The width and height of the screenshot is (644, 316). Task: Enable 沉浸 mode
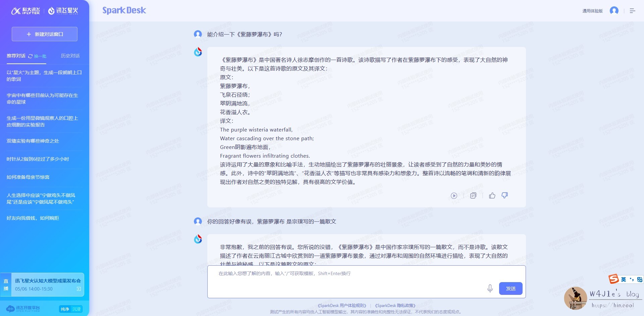click(x=76, y=309)
